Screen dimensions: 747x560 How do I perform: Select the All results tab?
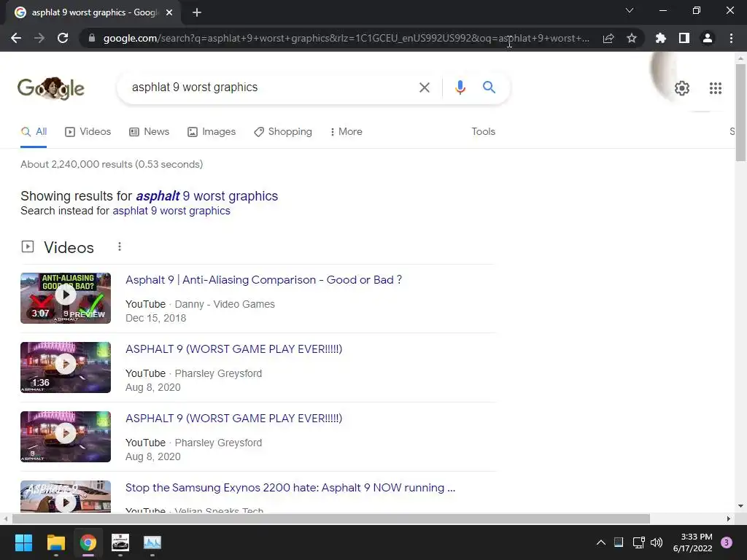(34, 132)
